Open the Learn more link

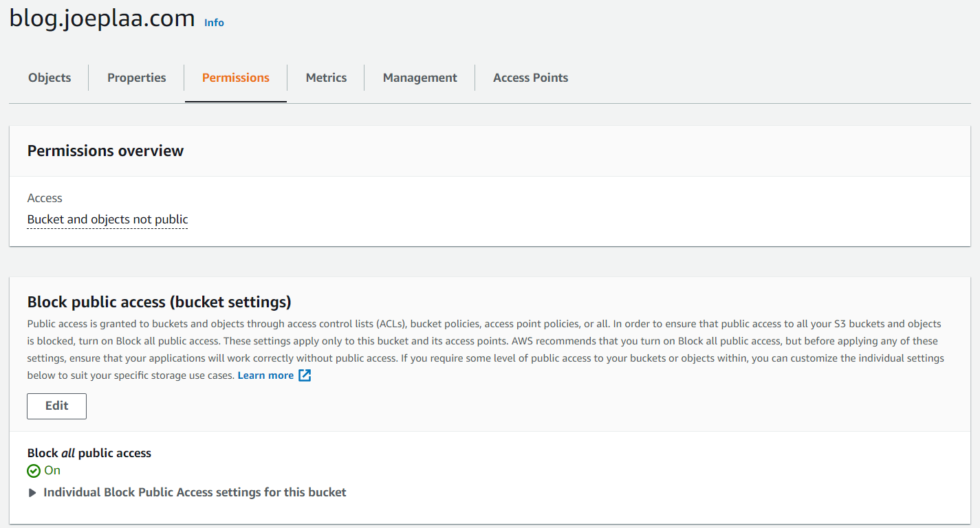265,375
